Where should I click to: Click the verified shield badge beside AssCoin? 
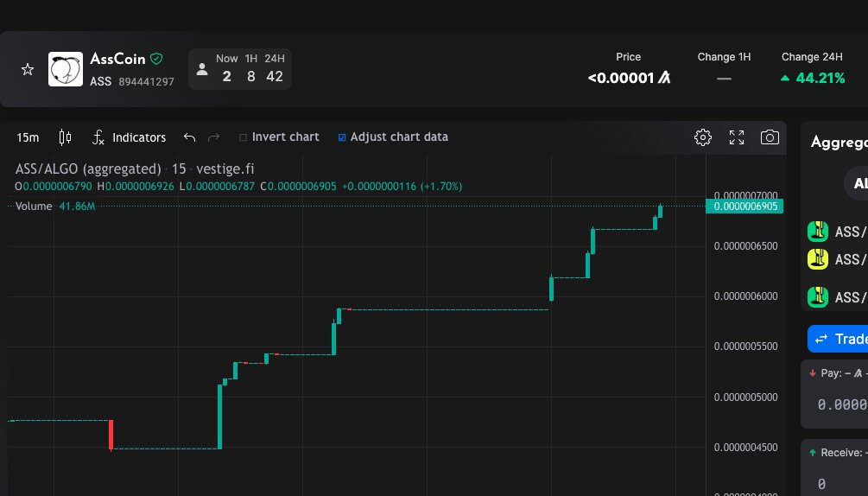[156, 59]
